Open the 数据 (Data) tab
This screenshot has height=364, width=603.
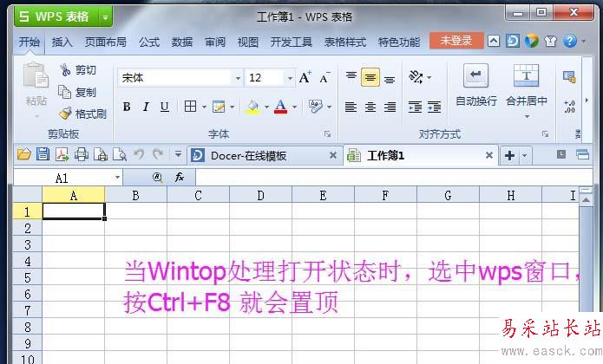click(x=182, y=42)
